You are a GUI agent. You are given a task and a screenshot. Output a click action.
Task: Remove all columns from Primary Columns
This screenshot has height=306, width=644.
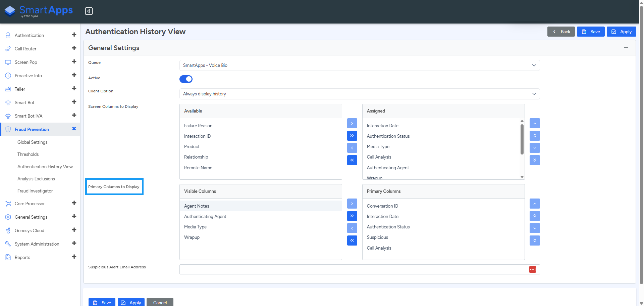[x=352, y=241]
